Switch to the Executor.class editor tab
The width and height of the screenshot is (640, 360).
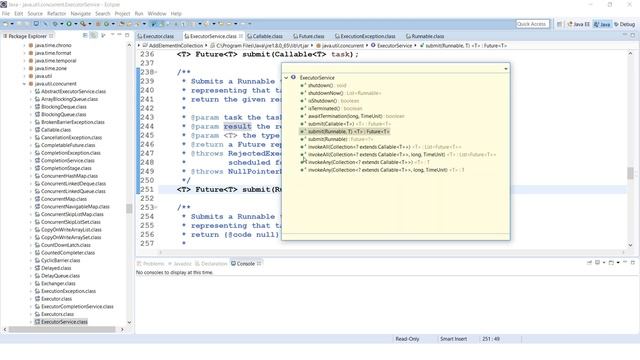(156, 36)
